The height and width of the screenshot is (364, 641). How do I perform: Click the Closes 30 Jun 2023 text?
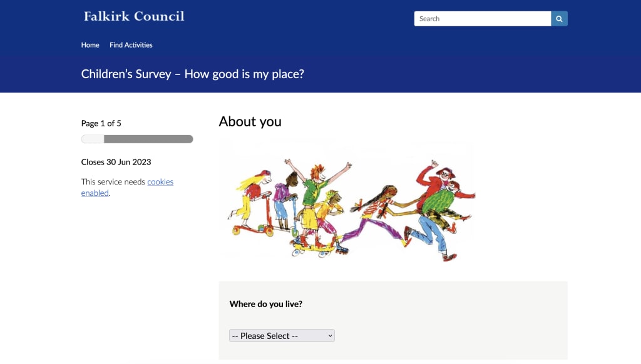[x=116, y=162]
